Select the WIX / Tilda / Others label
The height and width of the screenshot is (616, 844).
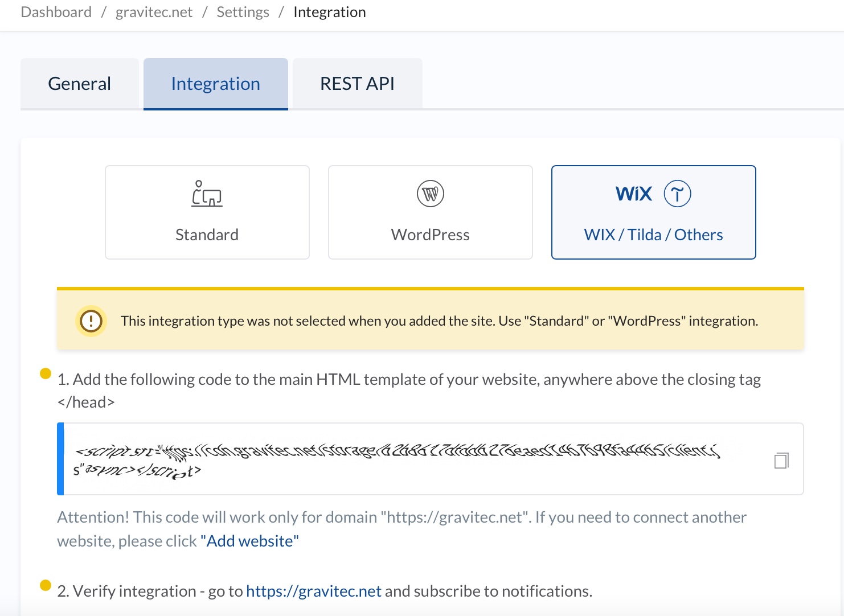coord(653,235)
